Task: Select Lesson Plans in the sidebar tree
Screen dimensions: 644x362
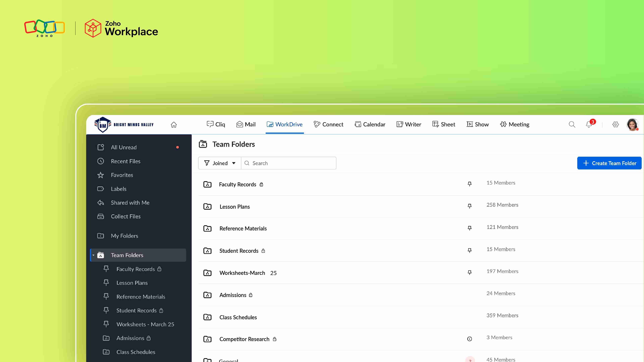Action: click(132, 283)
